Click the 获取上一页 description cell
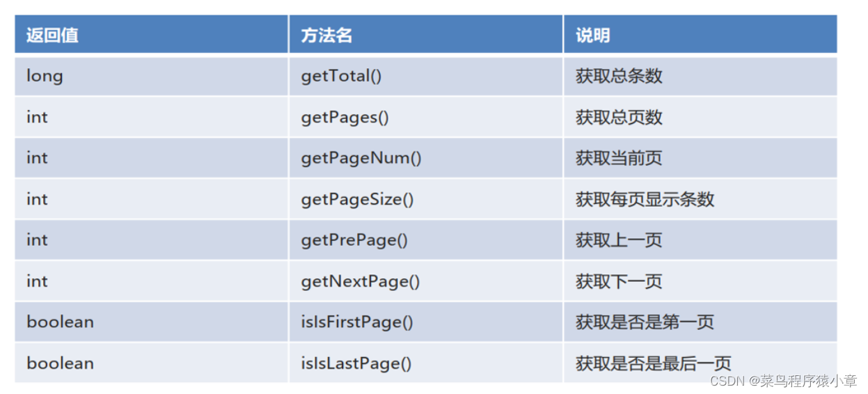868x394 pixels. [x=700, y=240]
